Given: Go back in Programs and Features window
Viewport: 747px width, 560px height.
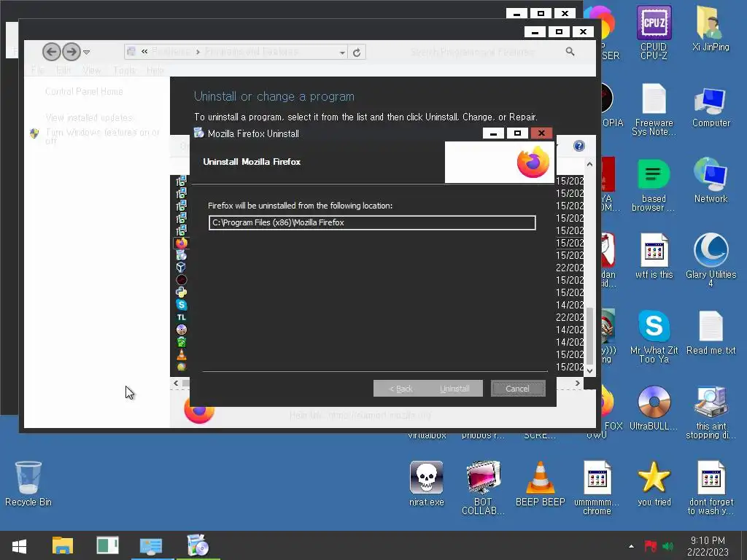Looking at the screenshot, I should [52, 52].
